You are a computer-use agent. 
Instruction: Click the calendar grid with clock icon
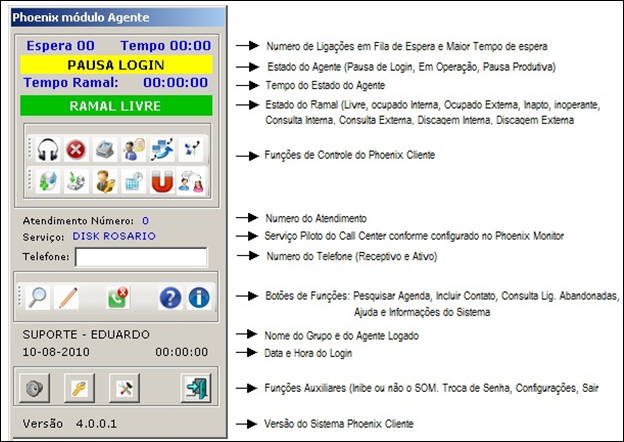pyautogui.click(x=133, y=181)
